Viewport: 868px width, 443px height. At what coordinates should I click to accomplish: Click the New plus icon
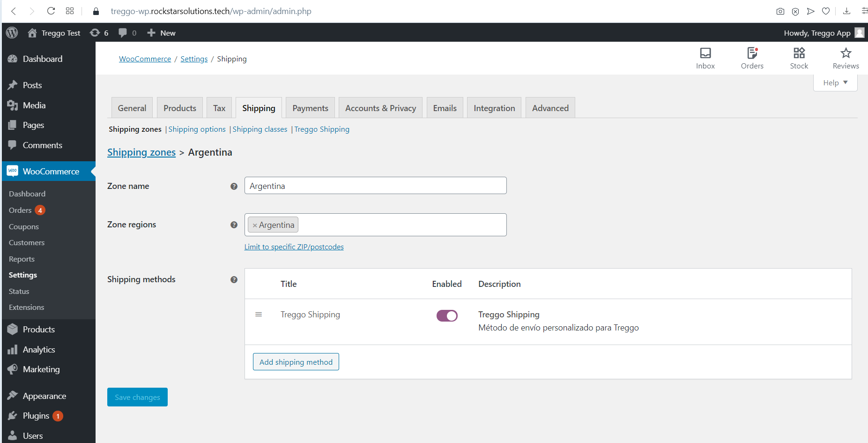click(151, 33)
